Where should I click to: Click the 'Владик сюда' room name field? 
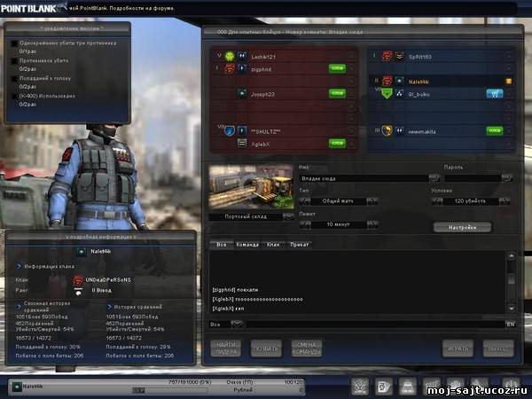pos(364,178)
